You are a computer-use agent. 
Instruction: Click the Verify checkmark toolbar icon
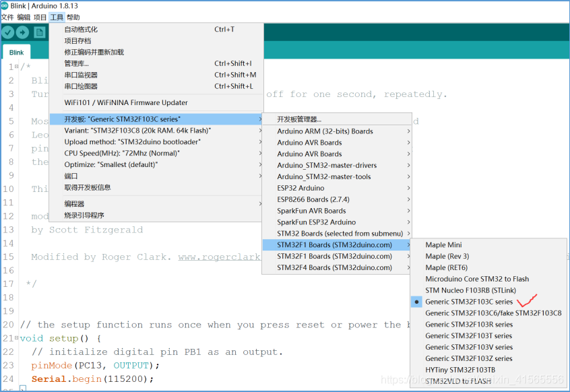pos(7,33)
